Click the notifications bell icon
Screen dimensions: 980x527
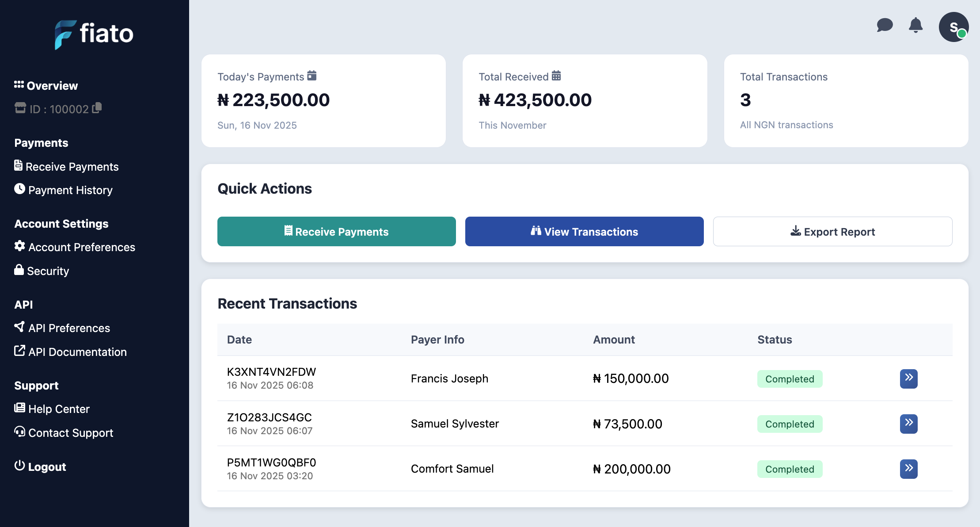[x=915, y=25]
